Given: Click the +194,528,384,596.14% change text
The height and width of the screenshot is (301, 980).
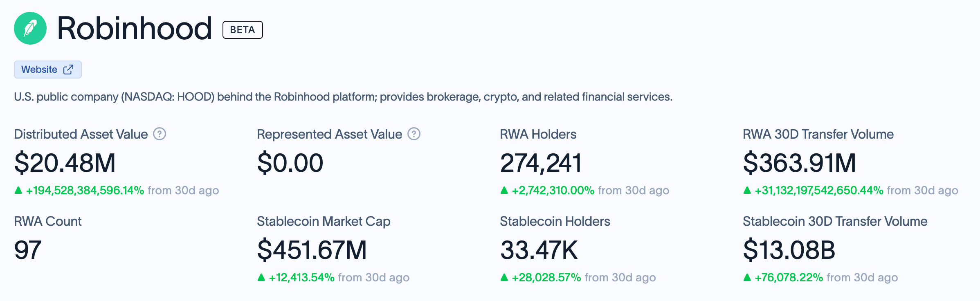Looking at the screenshot, I should coord(85,191).
